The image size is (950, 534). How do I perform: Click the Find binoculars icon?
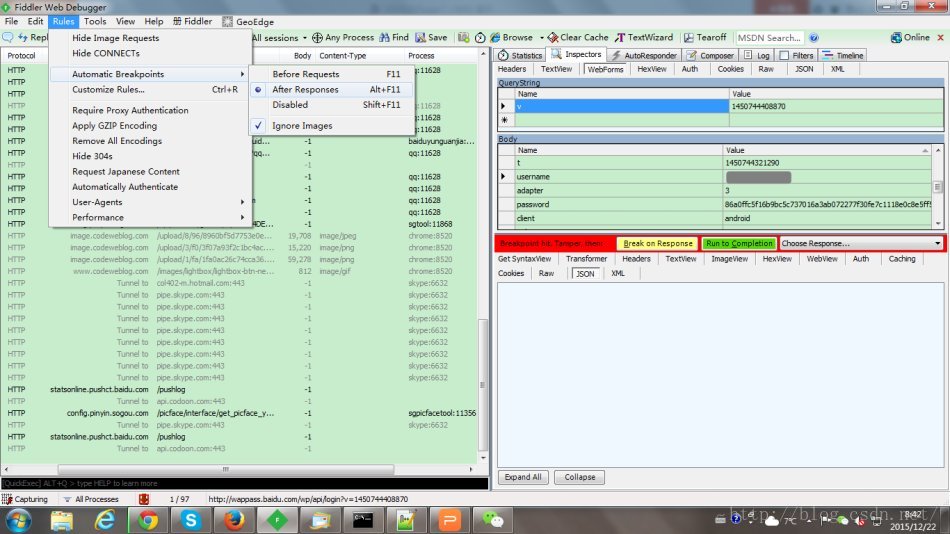pyautogui.click(x=384, y=38)
